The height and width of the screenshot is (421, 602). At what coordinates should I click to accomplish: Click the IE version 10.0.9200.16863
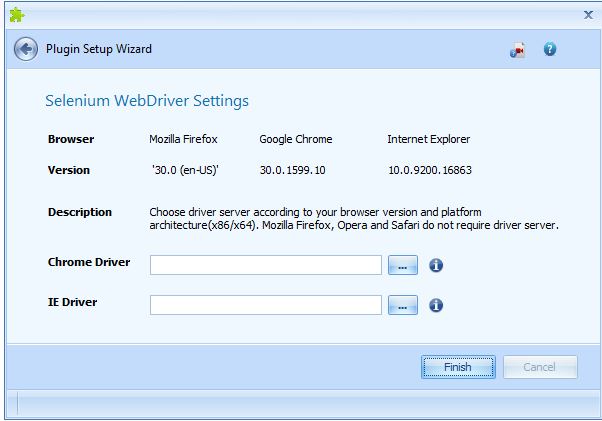point(430,170)
